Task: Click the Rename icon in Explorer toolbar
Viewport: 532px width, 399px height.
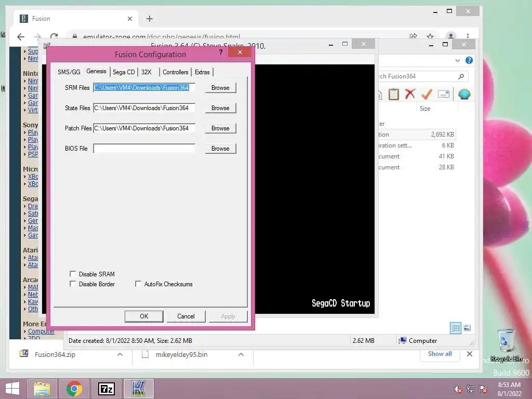Action: pyautogui.click(x=444, y=94)
